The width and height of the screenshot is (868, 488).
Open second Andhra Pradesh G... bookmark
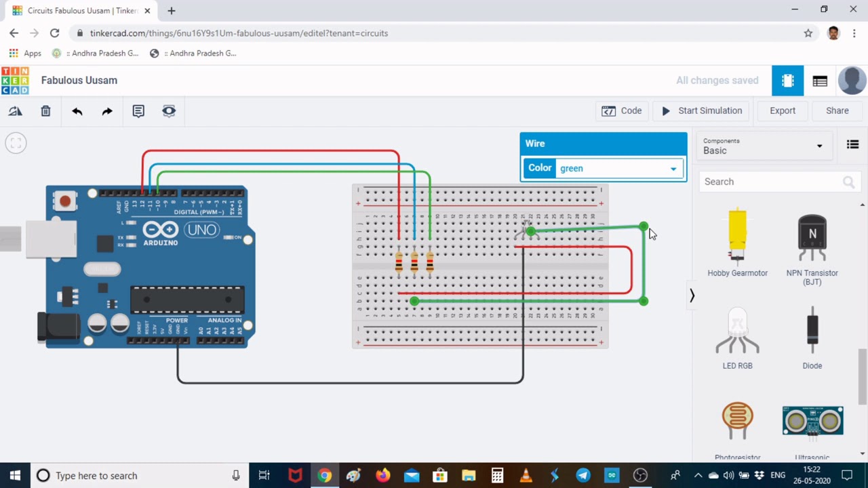(x=193, y=53)
